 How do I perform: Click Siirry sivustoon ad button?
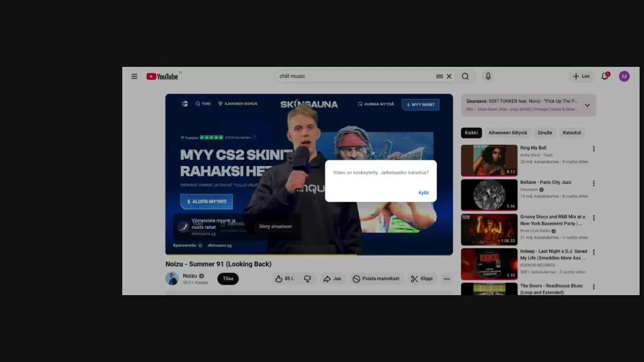coord(275,226)
